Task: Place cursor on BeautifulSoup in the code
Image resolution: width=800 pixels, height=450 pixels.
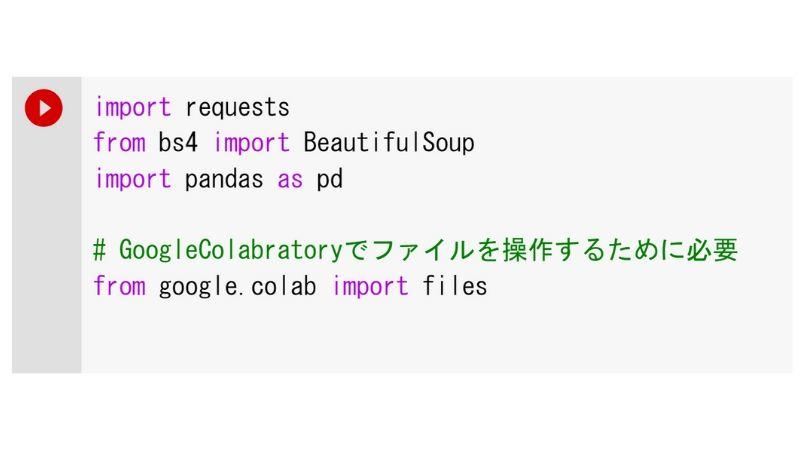Action: tap(389, 142)
